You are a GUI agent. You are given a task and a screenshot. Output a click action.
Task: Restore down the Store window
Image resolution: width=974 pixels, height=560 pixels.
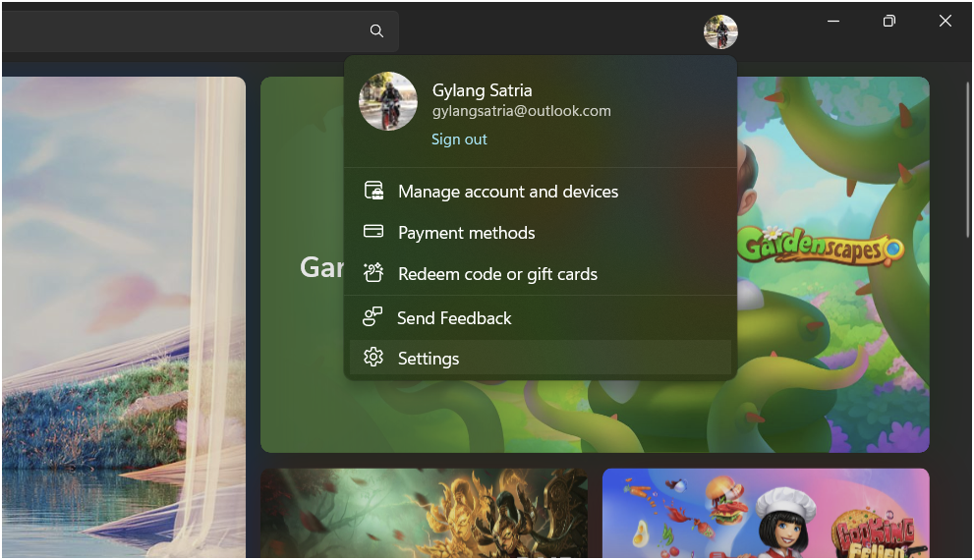point(889,21)
